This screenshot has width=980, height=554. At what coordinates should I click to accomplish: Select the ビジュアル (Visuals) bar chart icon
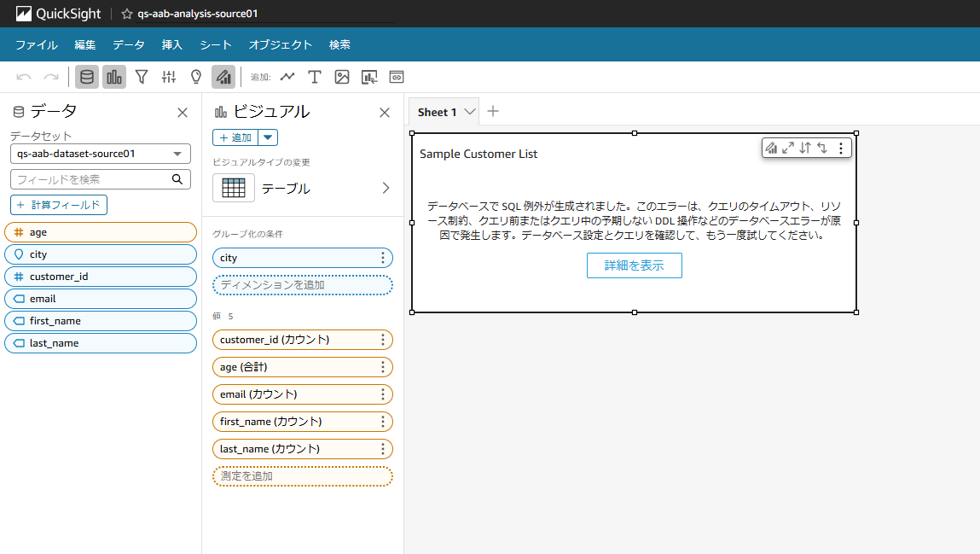coord(114,77)
